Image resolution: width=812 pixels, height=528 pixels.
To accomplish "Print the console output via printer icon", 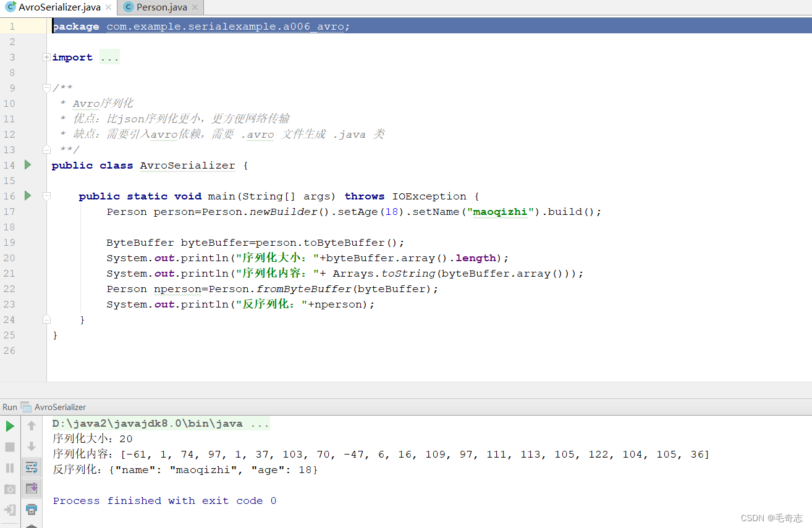I will point(32,509).
